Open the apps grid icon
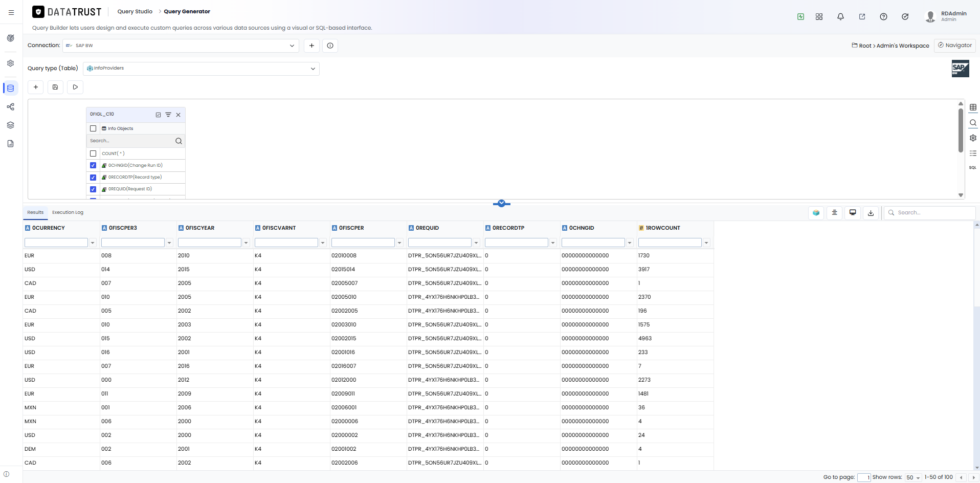The height and width of the screenshot is (483, 980). coord(819,16)
